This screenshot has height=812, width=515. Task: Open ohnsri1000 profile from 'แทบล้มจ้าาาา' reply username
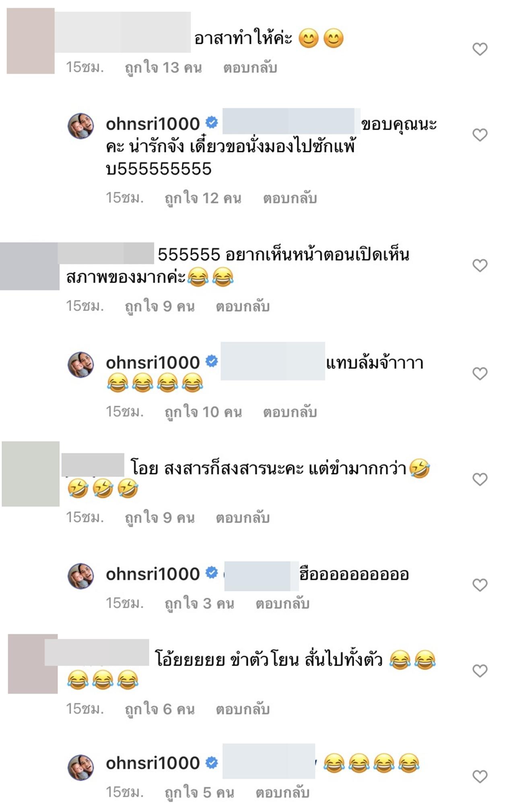(x=152, y=362)
